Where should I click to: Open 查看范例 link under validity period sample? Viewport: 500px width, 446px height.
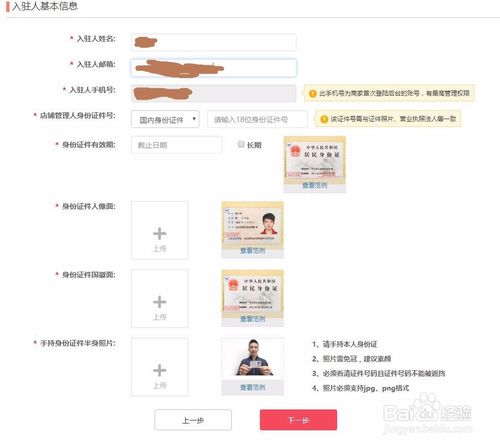pyautogui.click(x=315, y=185)
